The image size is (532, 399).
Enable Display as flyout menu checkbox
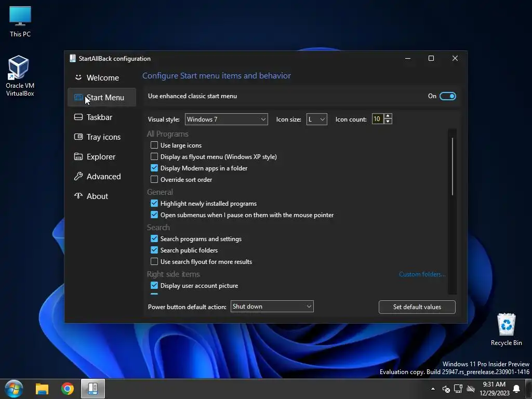[154, 156]
